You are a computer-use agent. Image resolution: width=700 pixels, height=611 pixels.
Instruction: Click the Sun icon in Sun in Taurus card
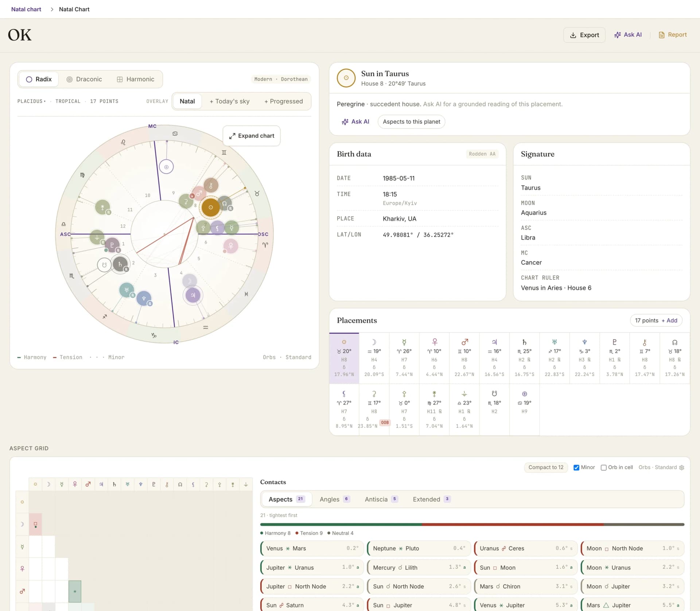pos(346,78)
